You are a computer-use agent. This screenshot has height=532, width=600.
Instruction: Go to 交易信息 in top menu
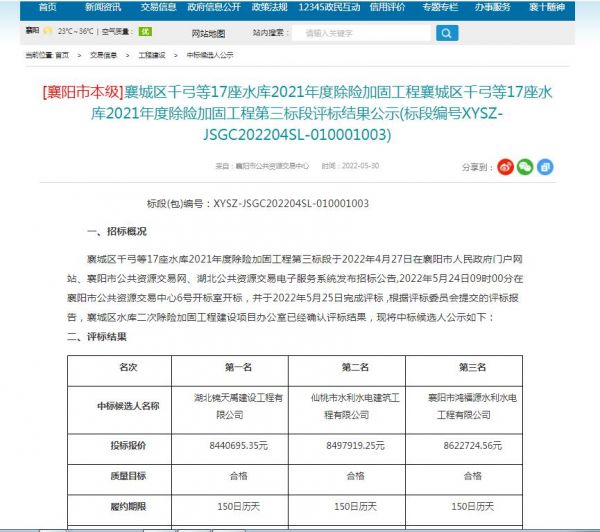[x=160, y=7]
